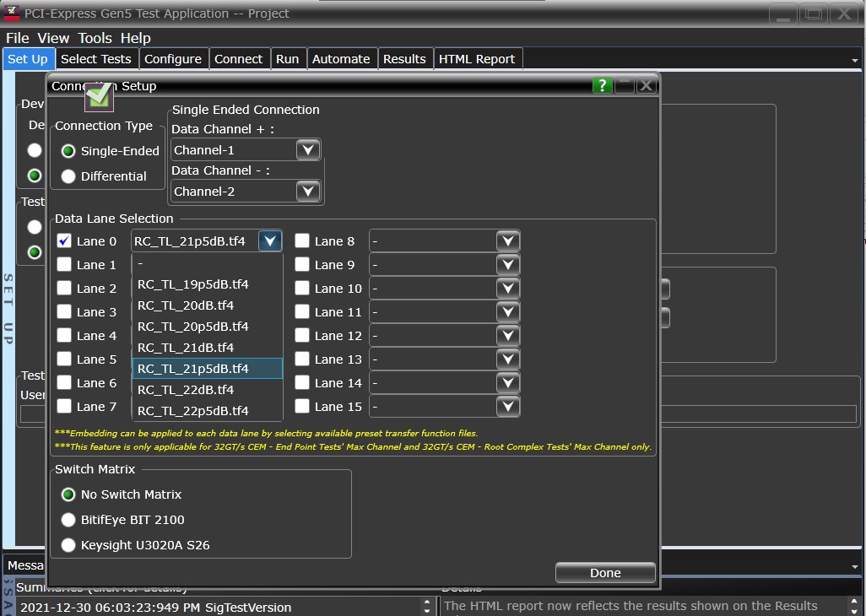The width and height of the screenshot is (866, 616).
Task: Open the Data Channel - dropdown
Action: coord(308,192)
